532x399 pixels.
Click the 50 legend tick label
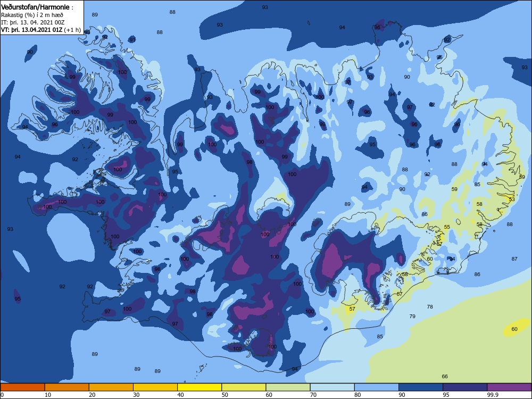225,395
